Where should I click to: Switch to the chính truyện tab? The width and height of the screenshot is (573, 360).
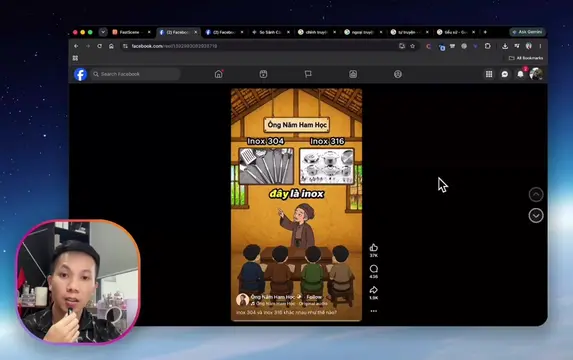[316, 32]
